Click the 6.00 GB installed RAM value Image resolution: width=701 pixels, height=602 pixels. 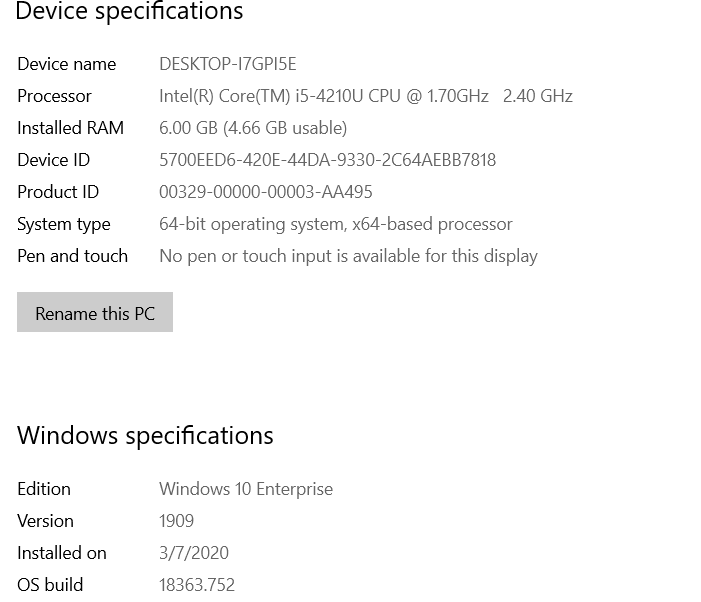253,128
